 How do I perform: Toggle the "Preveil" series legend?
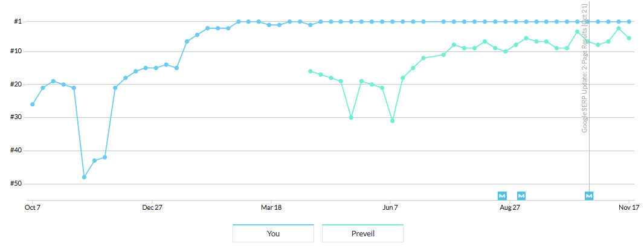(362, 233)
